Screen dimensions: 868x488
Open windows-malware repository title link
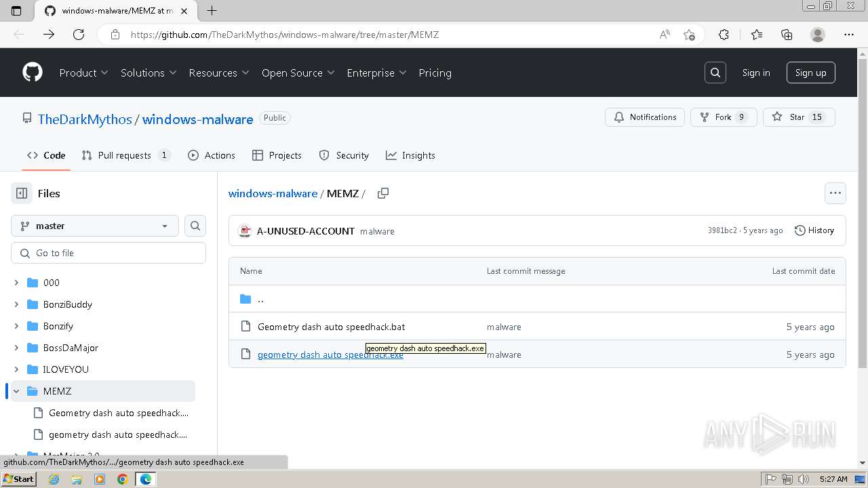tap(197, 119)
